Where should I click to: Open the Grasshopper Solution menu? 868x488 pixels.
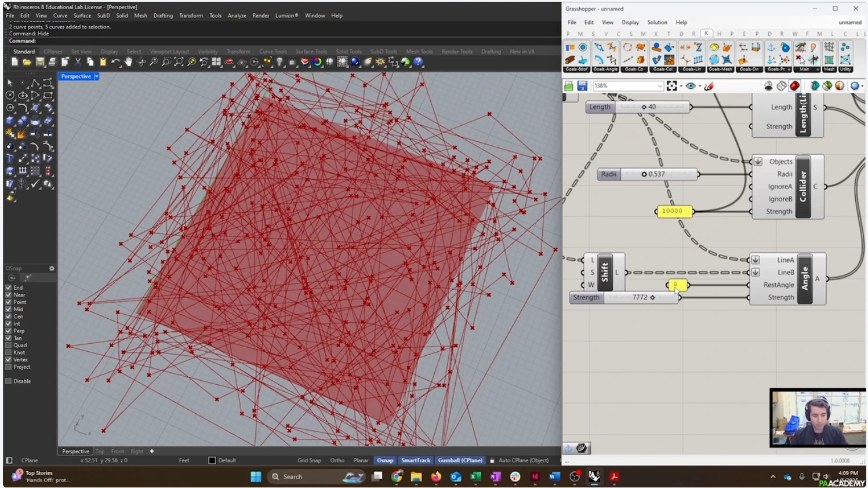click(x=657, y=23)
